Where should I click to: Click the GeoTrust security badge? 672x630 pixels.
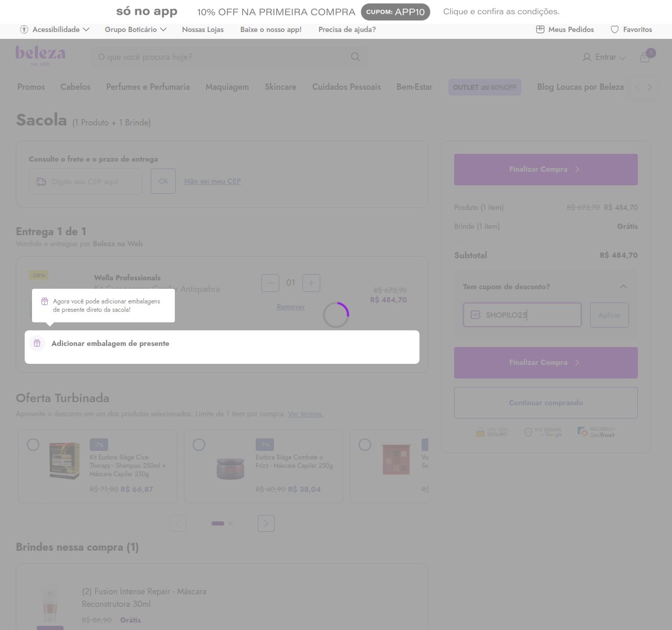(596, 432)
